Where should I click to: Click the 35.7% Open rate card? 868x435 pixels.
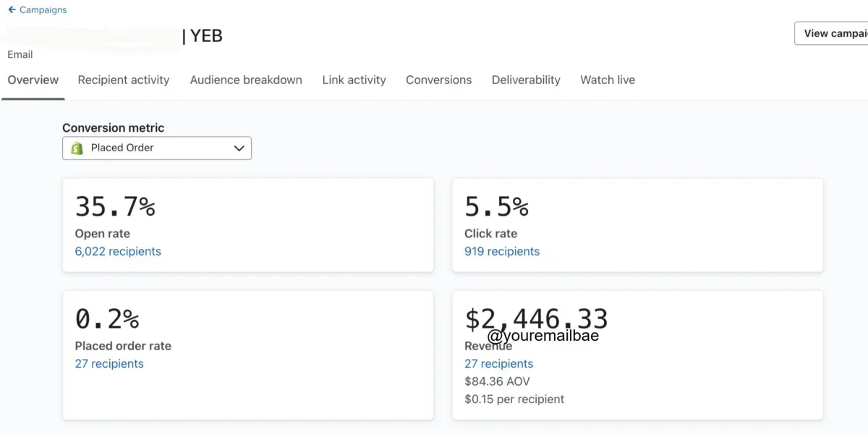pyautogui.click(x=248, y=225)
